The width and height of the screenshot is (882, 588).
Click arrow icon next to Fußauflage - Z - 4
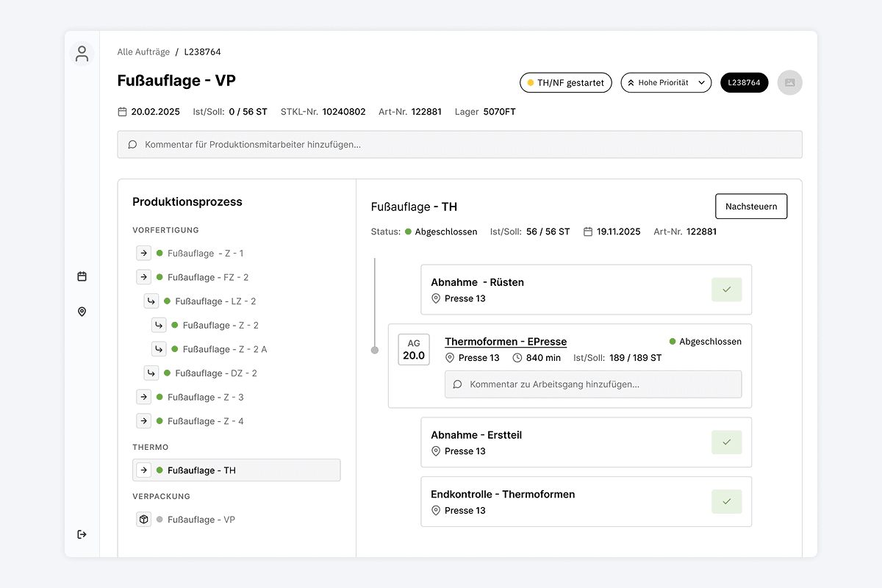pos(143,421)
